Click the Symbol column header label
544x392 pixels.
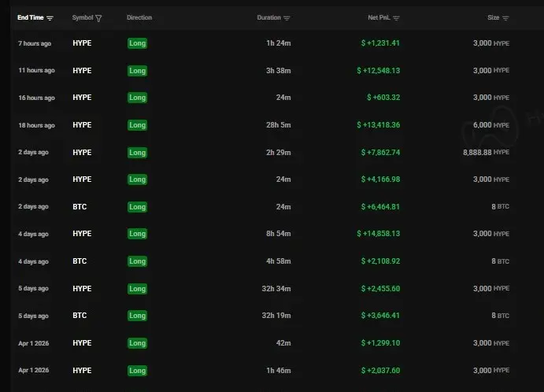83,17
